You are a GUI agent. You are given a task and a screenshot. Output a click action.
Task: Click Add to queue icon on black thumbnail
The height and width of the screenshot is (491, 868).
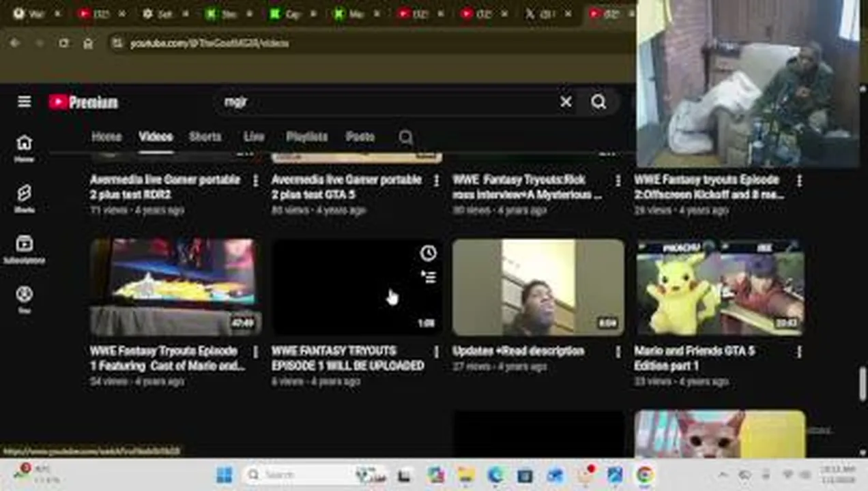pyautogui.click(x=428, y=277)
